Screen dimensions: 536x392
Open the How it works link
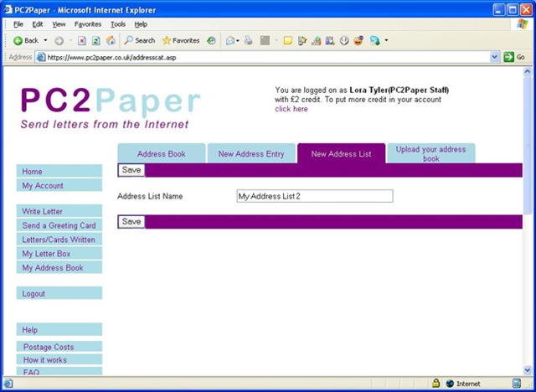point(59,359)
